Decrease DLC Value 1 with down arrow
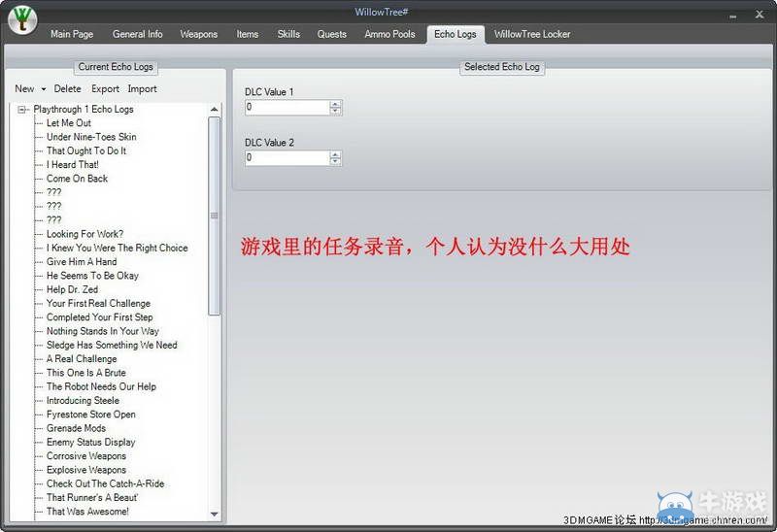Image resolution: width=777 pixels, height=532 pixels. 335,111
